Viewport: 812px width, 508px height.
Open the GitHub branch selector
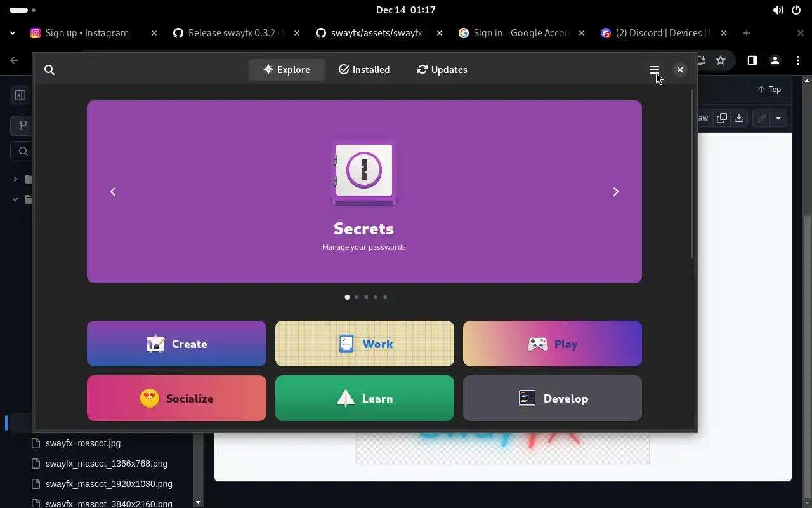click(22, 125)
